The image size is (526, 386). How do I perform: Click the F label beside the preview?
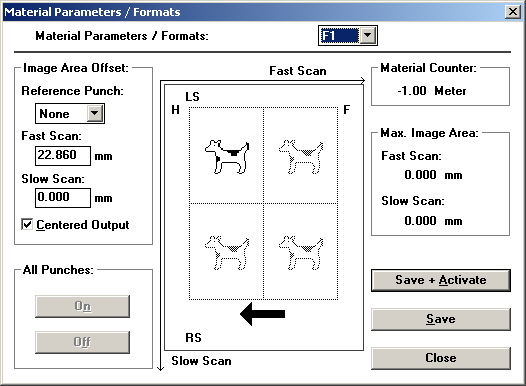(347, 110)
